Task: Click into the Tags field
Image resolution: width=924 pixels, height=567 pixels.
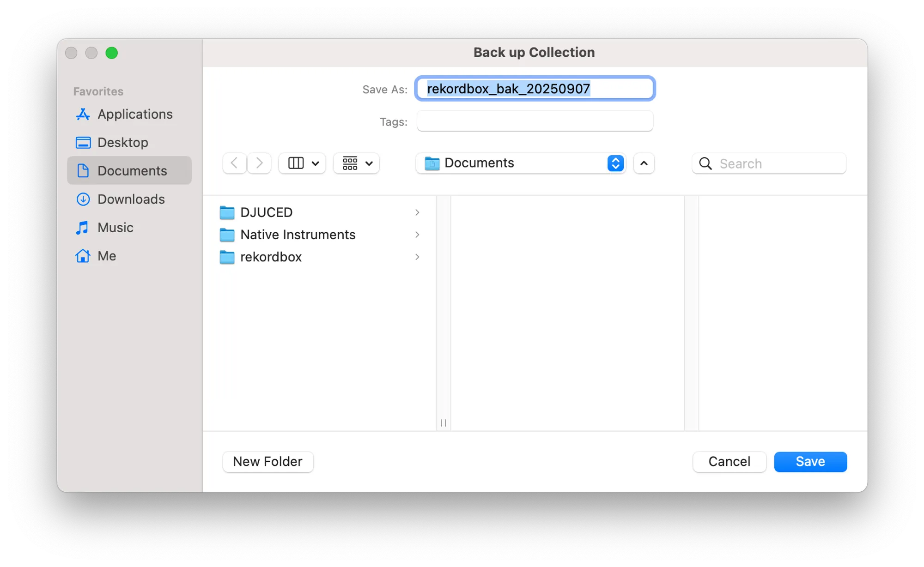Action: [x=535, y=121]
